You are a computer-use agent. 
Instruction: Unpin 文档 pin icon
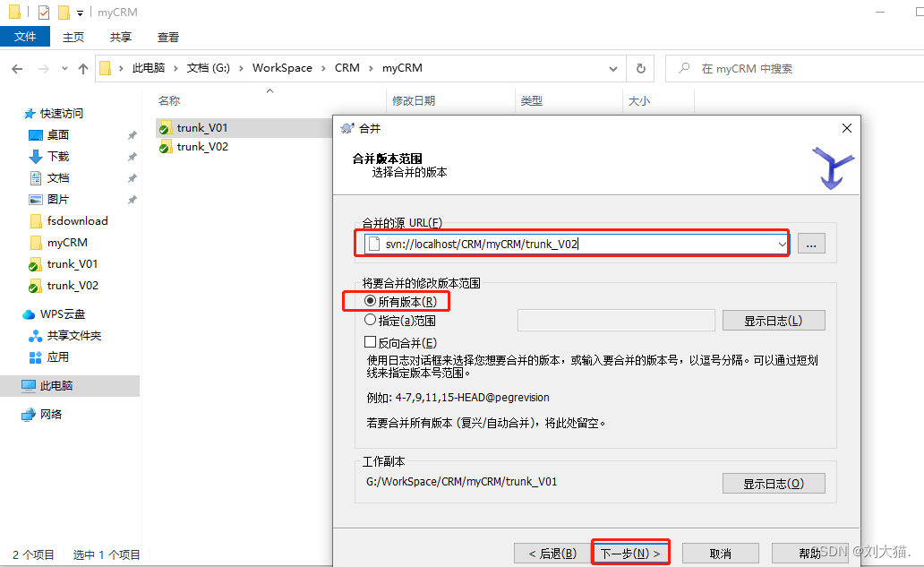coord(132,178)
